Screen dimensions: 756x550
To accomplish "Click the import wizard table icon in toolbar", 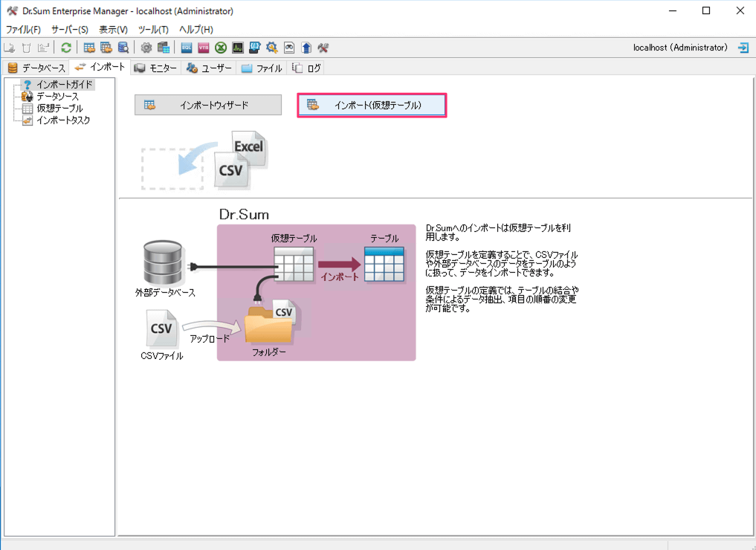I will point(89,48).
